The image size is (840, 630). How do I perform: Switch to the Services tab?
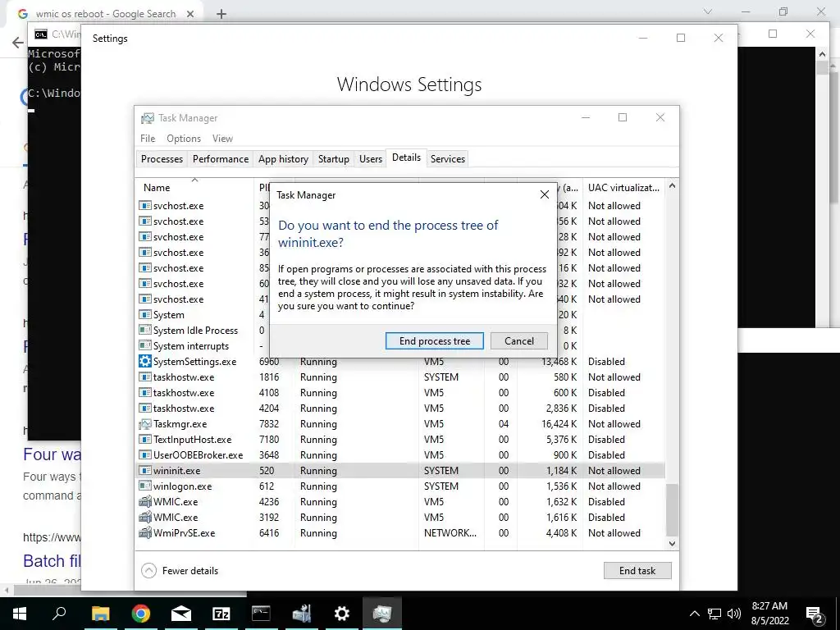click(448, 158)
